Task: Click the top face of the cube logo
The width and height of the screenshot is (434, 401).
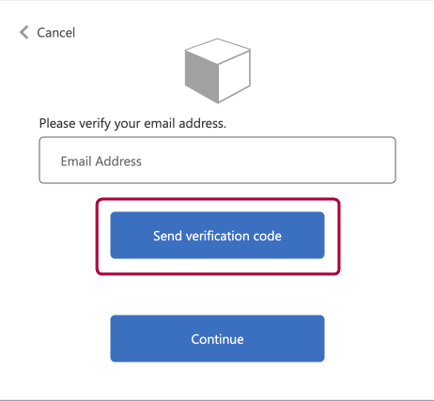Action: click(x=218, y=51)
